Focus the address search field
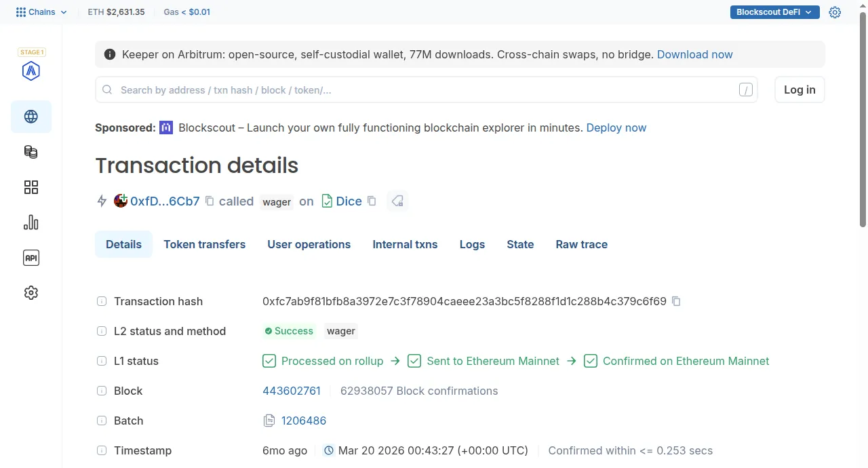The height and width of the screenshot is (468, 868). 426,90
